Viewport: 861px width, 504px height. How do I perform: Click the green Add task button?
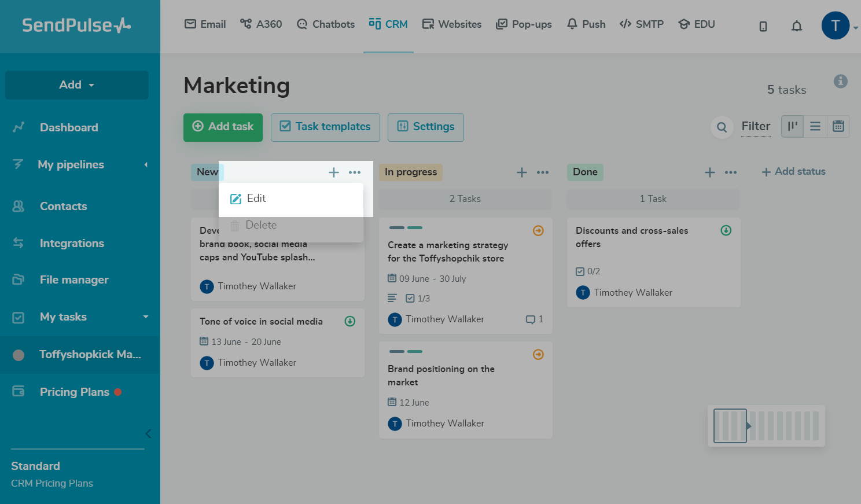223,127
